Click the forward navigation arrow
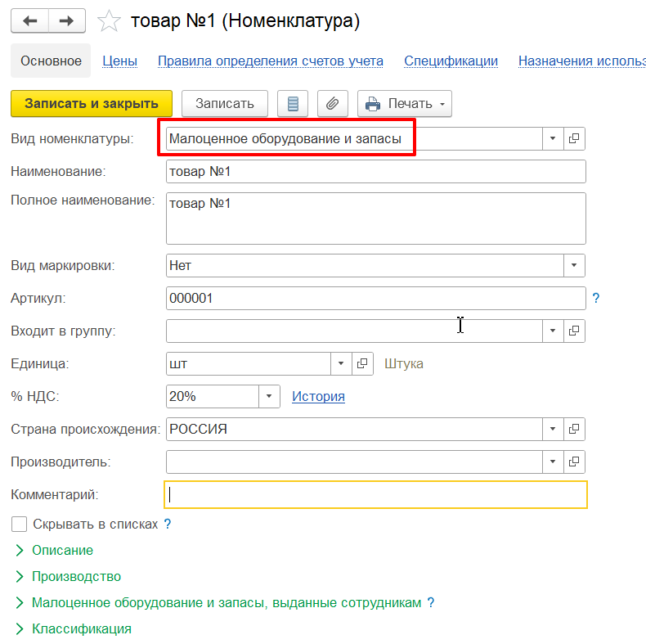This screenshot has height=644, width=646. [x=69, y=20]
